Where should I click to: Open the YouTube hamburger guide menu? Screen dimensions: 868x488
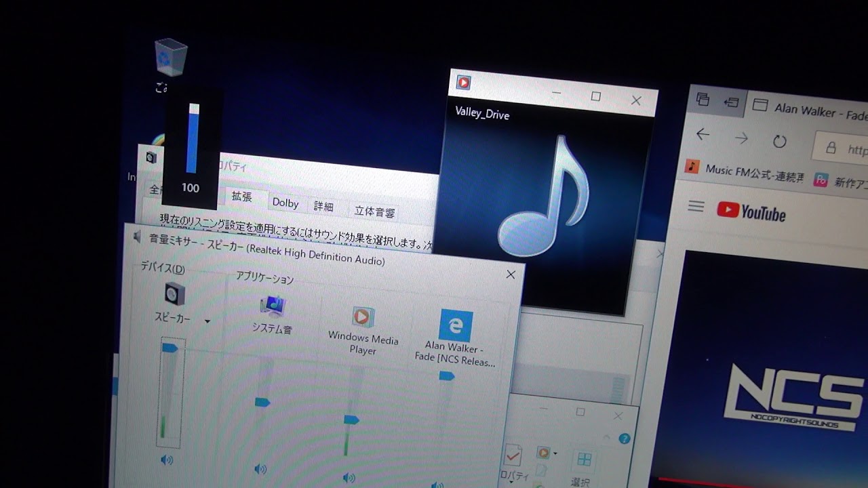696,206
